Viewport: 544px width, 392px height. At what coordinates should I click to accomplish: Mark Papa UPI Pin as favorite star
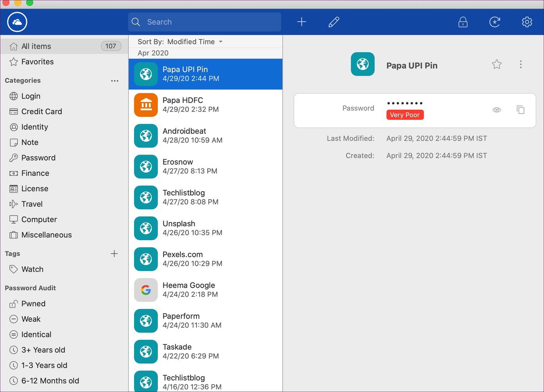point(497,64)
